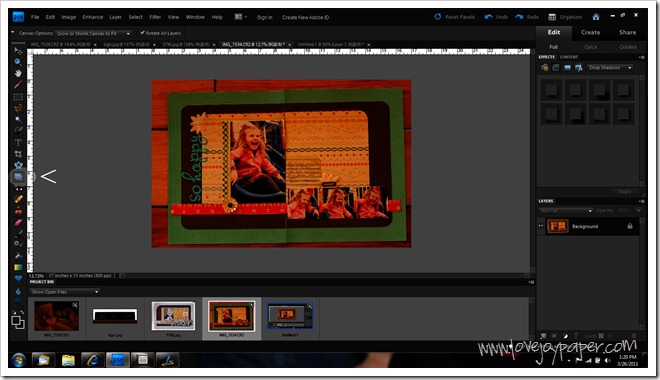
Task: Open the Window menu
Action: coord(195,17)
